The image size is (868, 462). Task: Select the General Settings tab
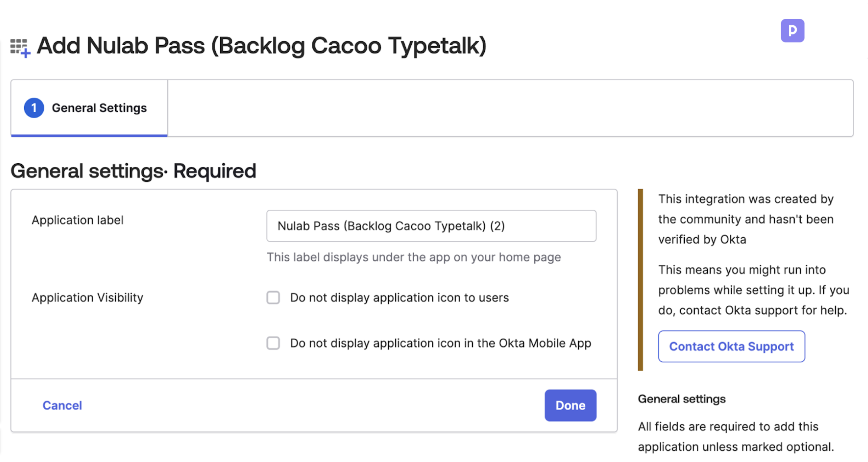99,108
